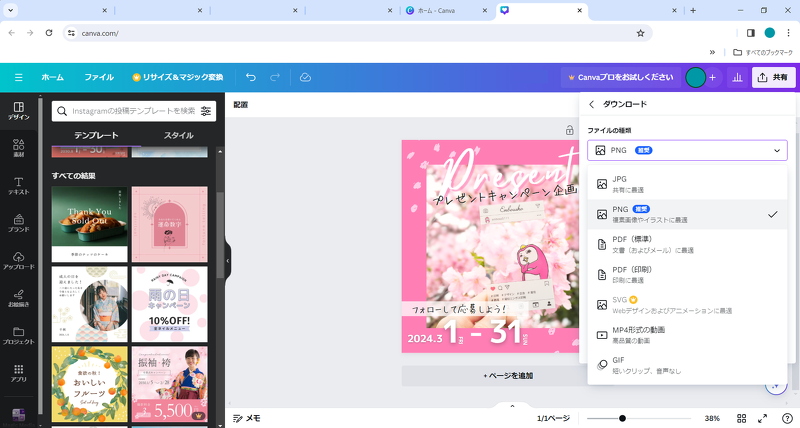Choose the JPG file type option

[687, 184]
